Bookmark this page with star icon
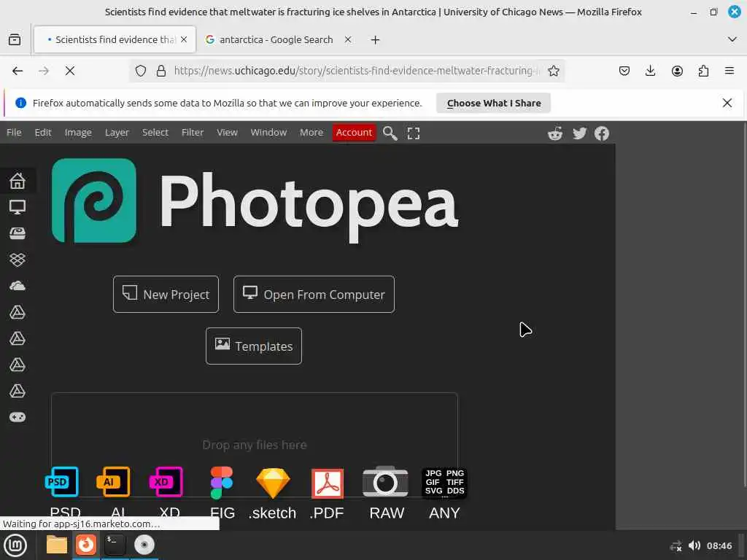747x560 pixels. [553, 71]
